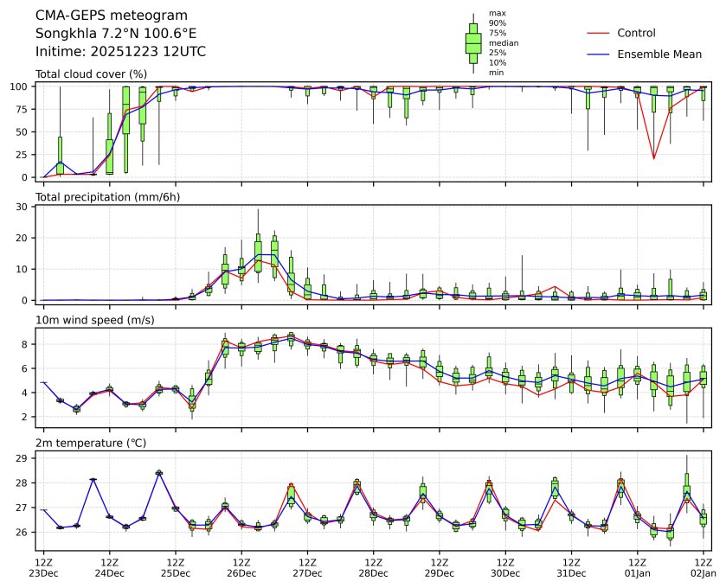Click the 12Z 26Dec x-axis label
The image size is (726, 588).
click(x=241, y=567)
